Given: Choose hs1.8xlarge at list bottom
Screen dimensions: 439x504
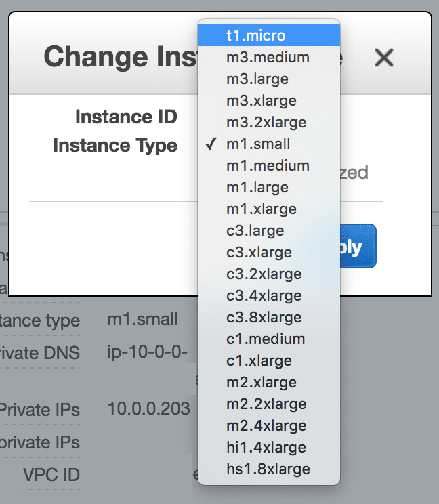Looking at the screenshot, I should coord(268,469).
